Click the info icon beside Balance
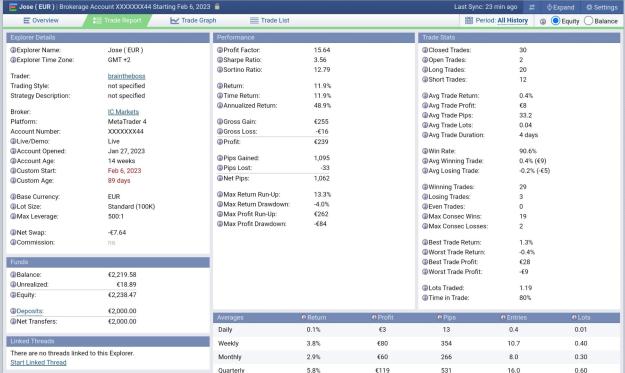Image resolution: width=625 pixels, height=373 pixels. click(x=13, y=275)
